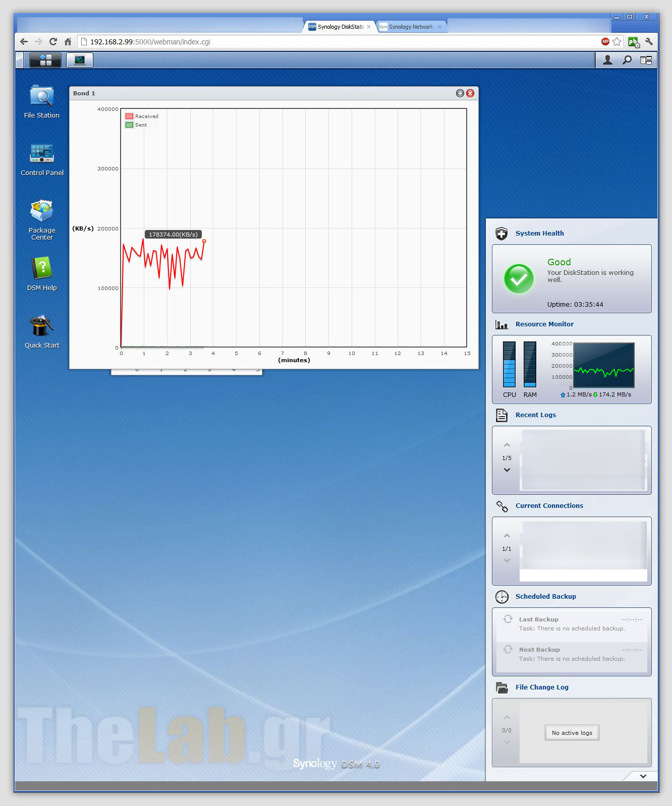Open File Change Log widget title

[542, 687]
